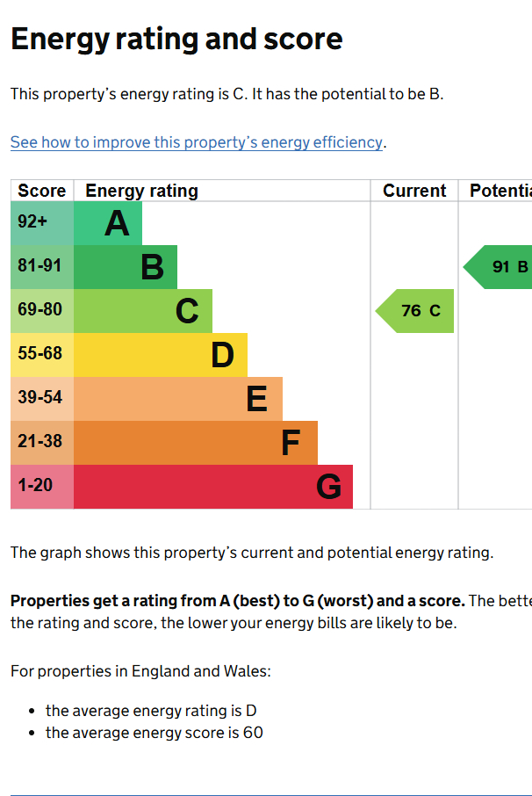Click the Energy rating and score heading
The image size is (532, 796).
(x=176, y=40)
